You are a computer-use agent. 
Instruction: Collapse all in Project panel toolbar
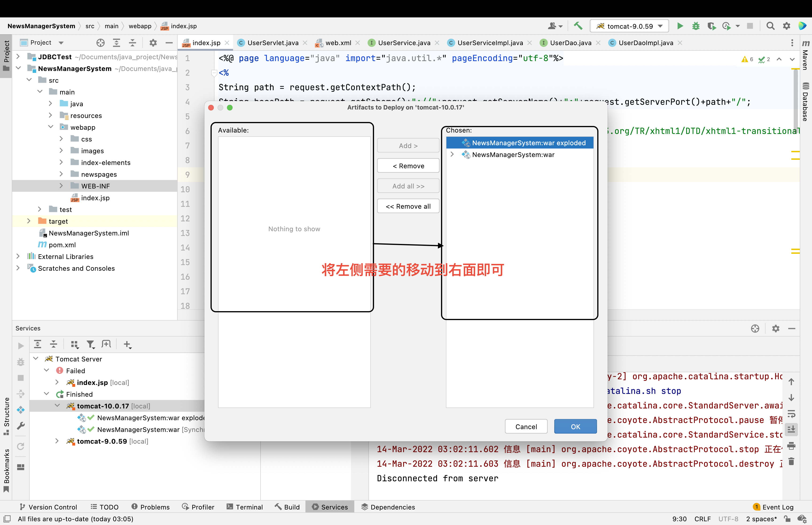pyautogui.click(x=133, y=43)
